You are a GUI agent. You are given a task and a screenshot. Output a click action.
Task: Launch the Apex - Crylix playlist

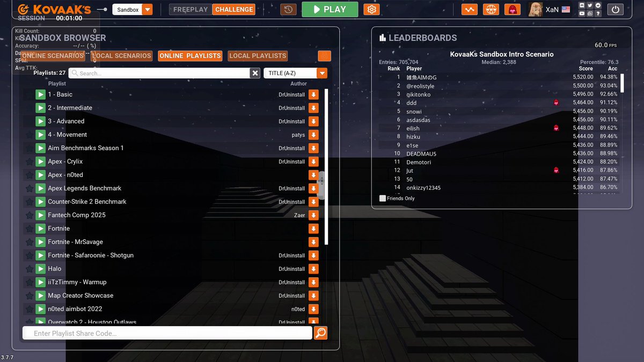40,161
